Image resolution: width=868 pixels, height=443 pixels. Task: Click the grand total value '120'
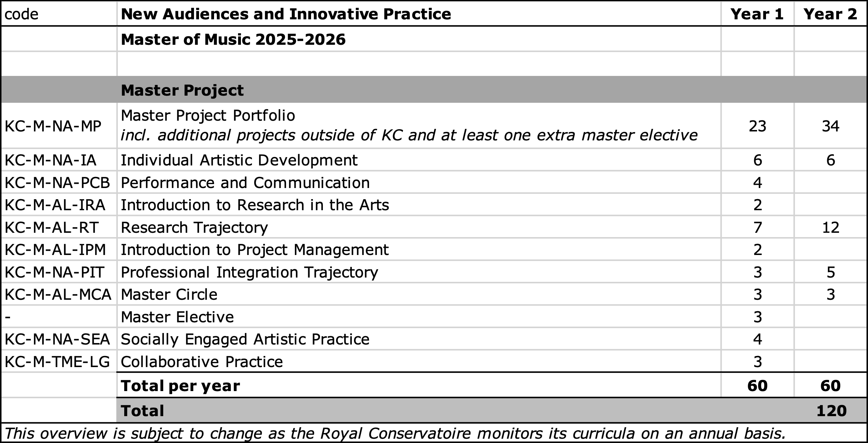(x=831, y=411)
